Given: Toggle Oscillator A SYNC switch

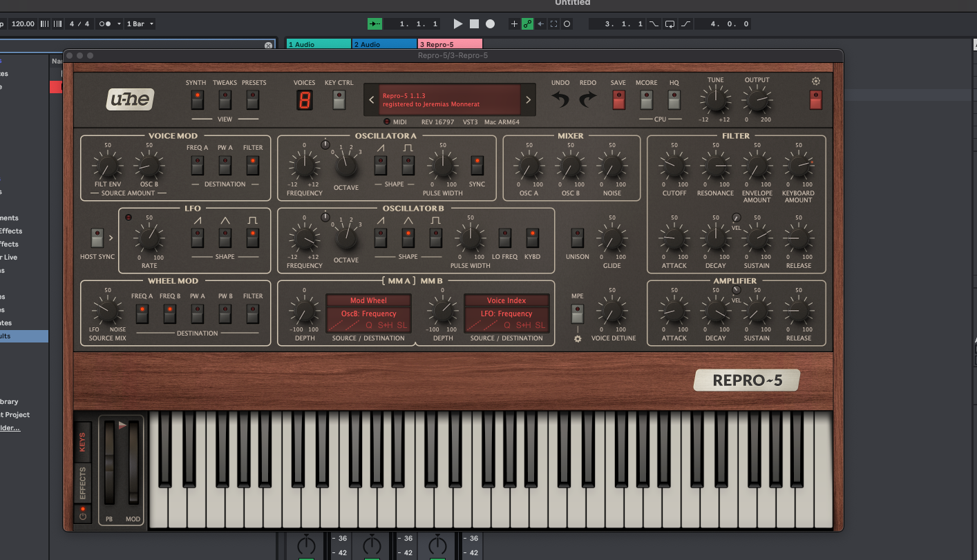Looking at the screenshot, I should coord(477,166).
